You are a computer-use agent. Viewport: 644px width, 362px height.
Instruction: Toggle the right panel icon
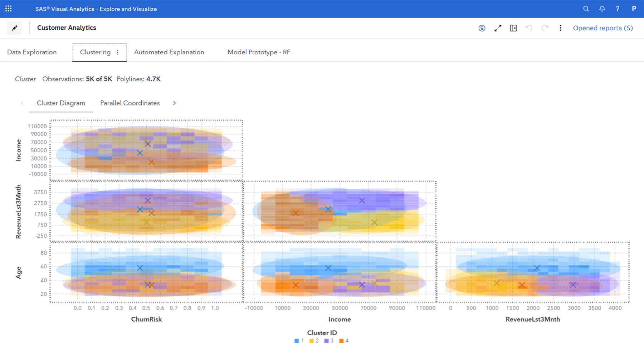pyautogui.click(x=513, y=28)
